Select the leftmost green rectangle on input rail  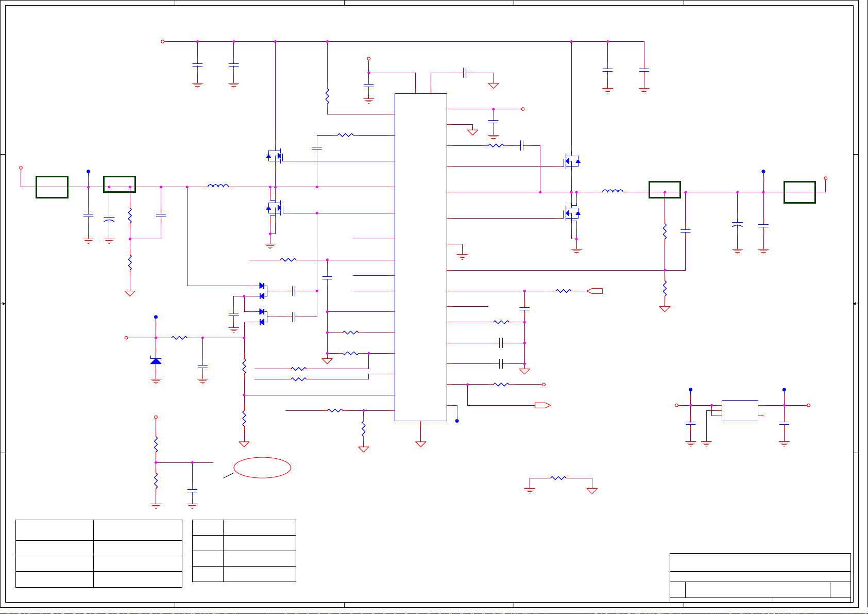[52, 187]
